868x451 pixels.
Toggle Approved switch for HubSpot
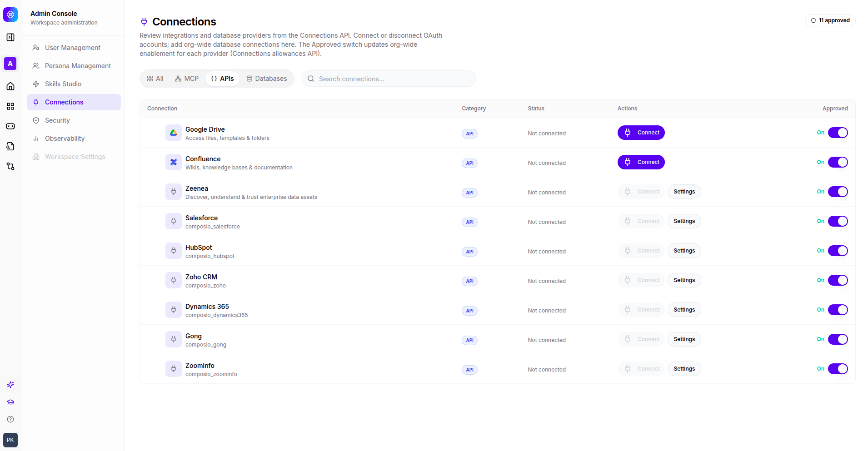coord(838,251)
